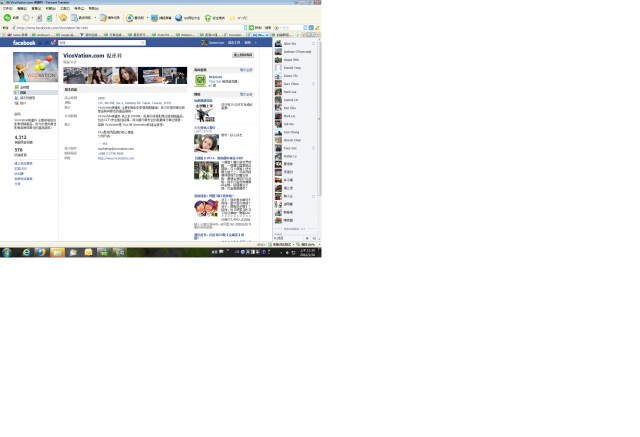The image size is (640, 437).
Task: Click the hide chat sidebar icon
Action: pos(314,238)
